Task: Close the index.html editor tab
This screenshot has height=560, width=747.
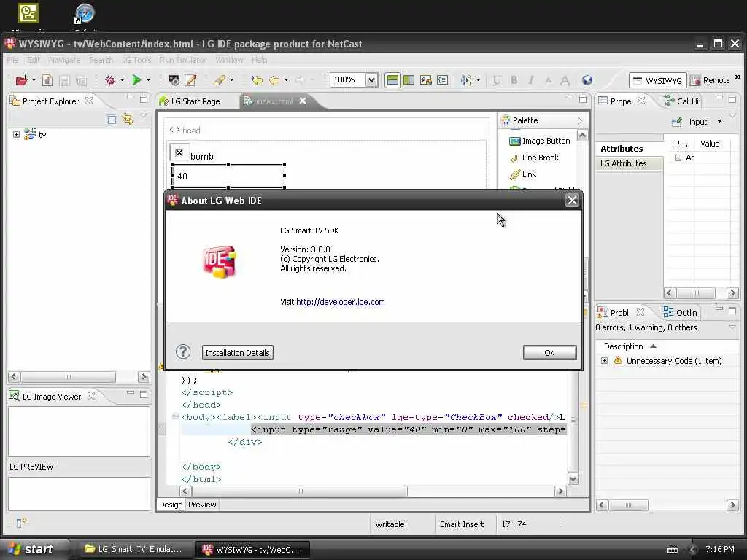Action: 303,101
